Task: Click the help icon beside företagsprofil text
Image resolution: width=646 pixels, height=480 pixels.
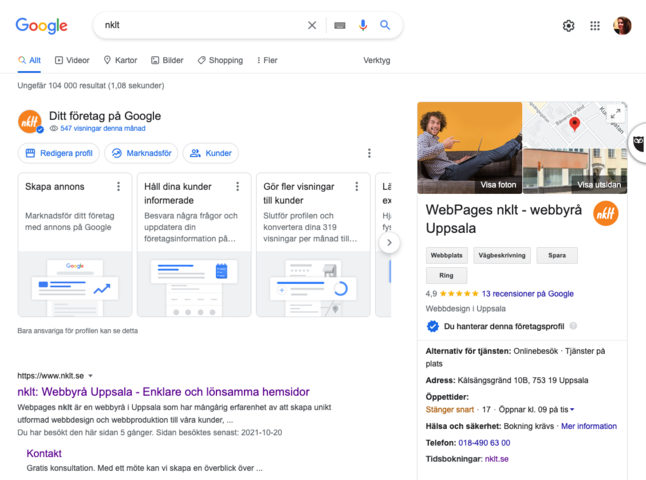Action: coord(573,326)
